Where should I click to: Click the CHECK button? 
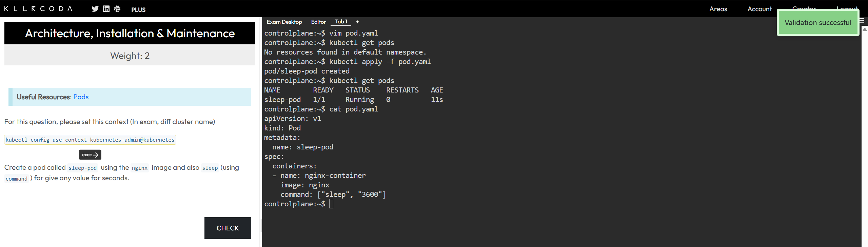228,228
